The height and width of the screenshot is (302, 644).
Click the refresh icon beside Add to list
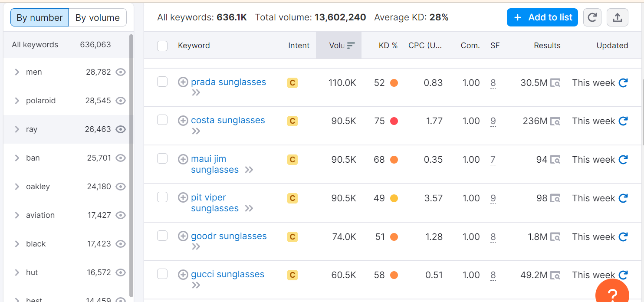(x=592, y=17)
